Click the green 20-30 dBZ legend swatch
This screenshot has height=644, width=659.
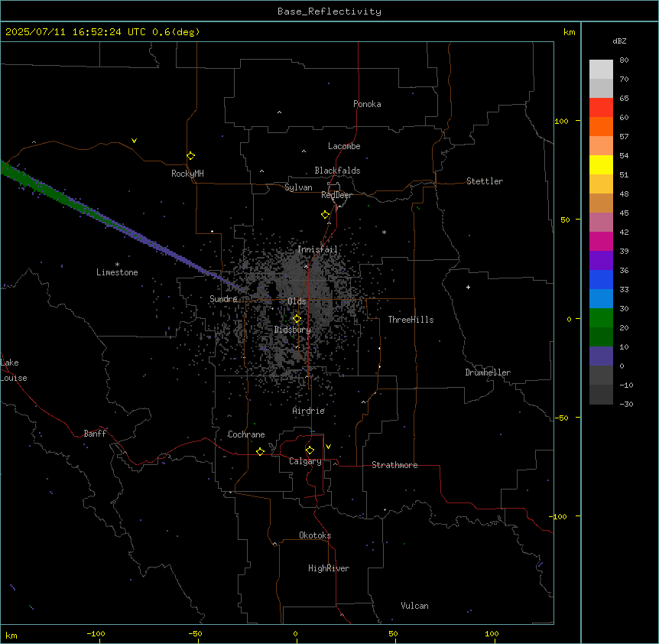[x=601, y=318]
